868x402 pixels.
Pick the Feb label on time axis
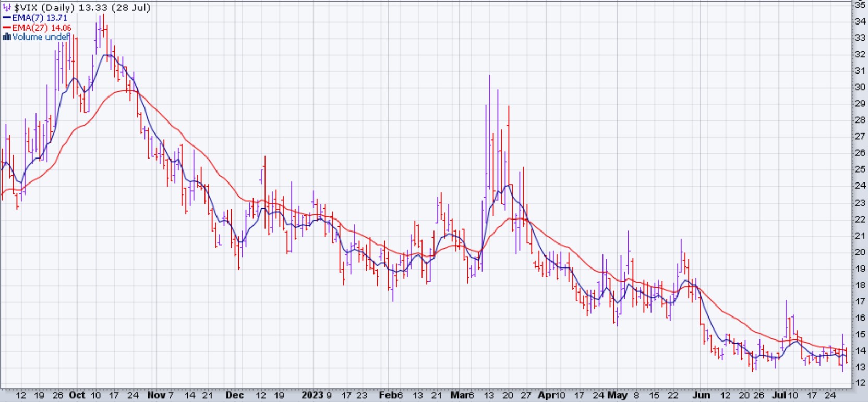388,395
